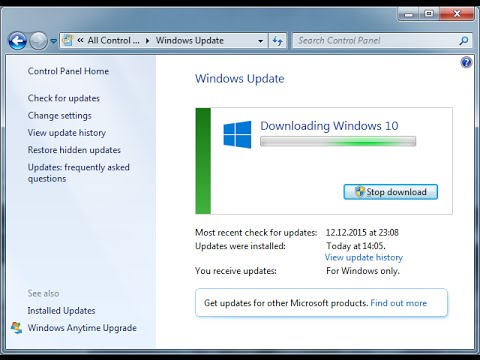Minimize the Windows Update window
Viewport: 480px width, 360px height.
click(x=409, y=14)
